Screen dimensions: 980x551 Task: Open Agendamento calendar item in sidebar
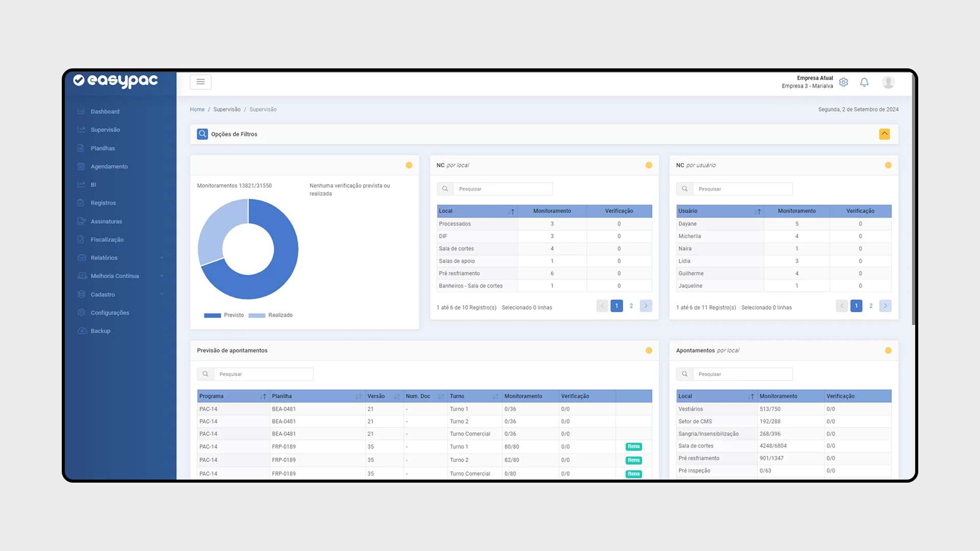click(x=109, y=167)
